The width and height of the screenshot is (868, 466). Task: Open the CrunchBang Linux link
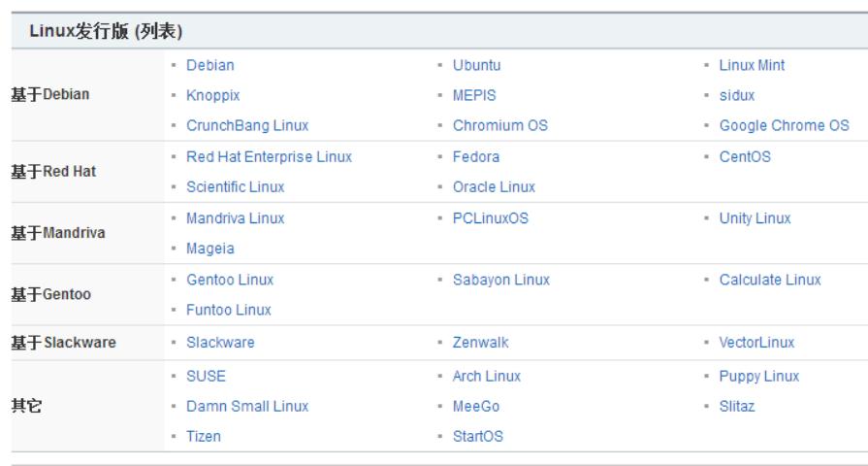pos(247,125)
